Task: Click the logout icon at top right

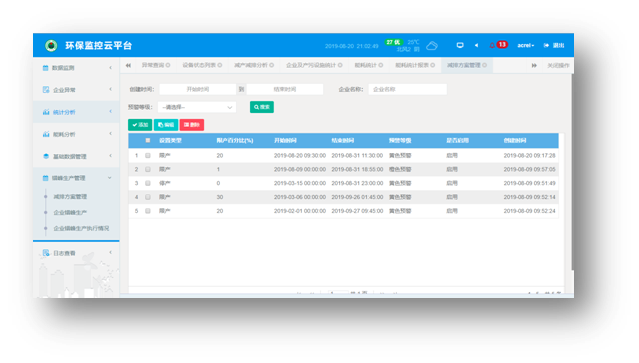Action: [x=546, y=45]
